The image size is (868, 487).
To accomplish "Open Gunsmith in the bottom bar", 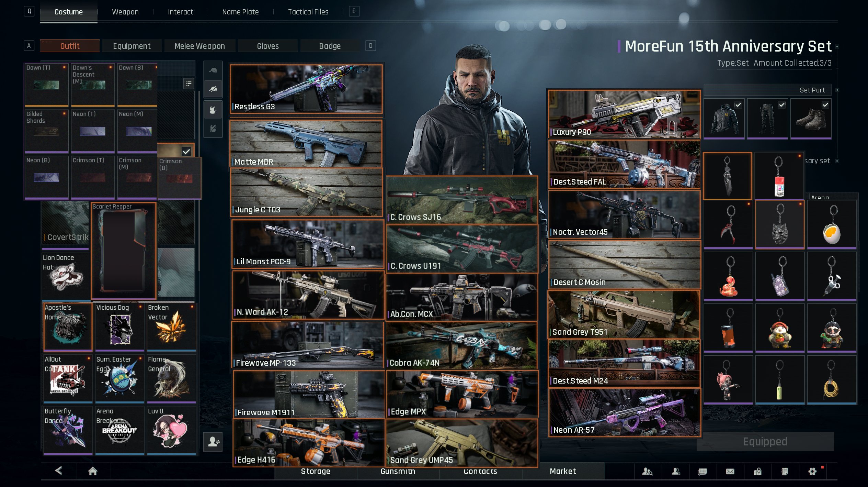I will click(398, 472).
